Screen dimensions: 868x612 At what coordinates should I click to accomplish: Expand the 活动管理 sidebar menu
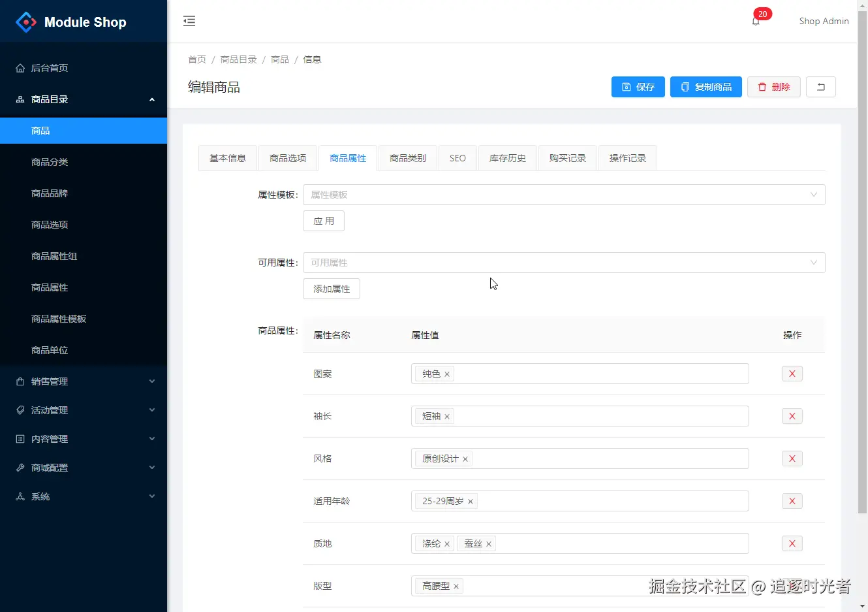[x=84, y=410]
